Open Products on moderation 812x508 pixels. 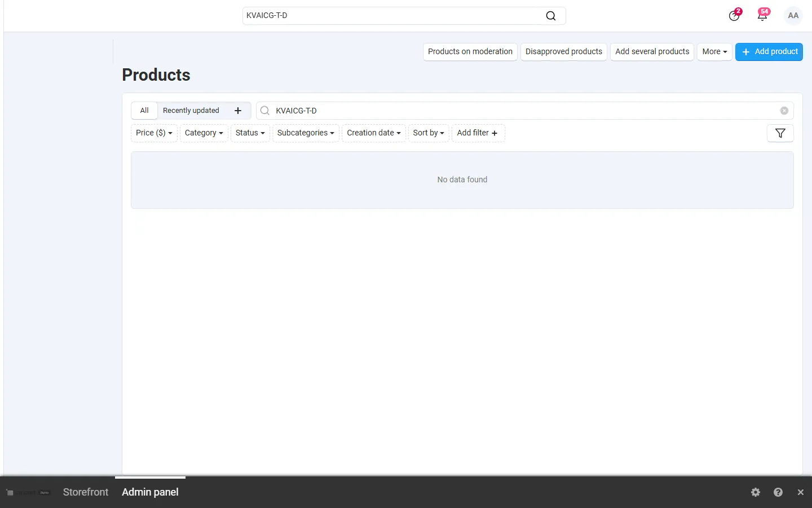(x=470, y=52)
